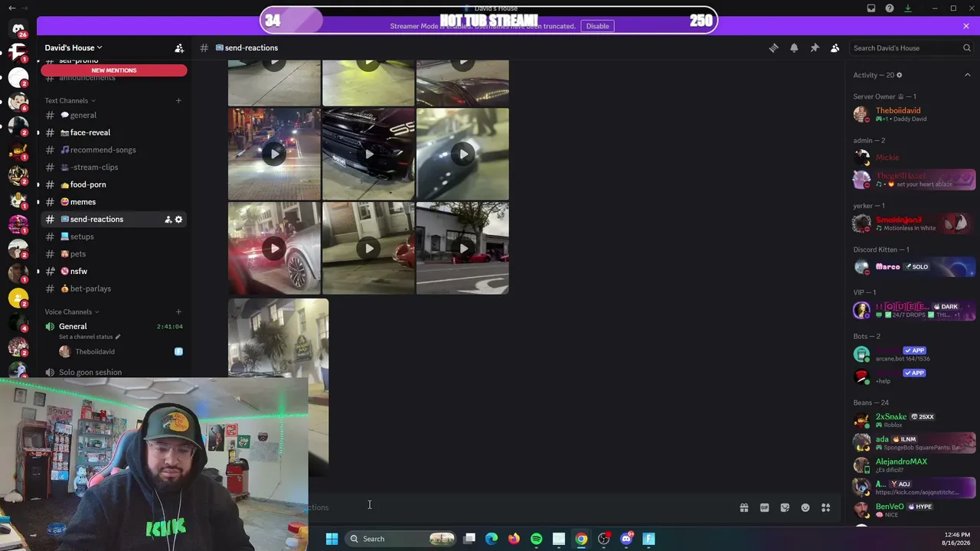Screen dimensions: 980x551
Task: Join Solo goon seshion voice channel
Action: [x=114, y=372]
